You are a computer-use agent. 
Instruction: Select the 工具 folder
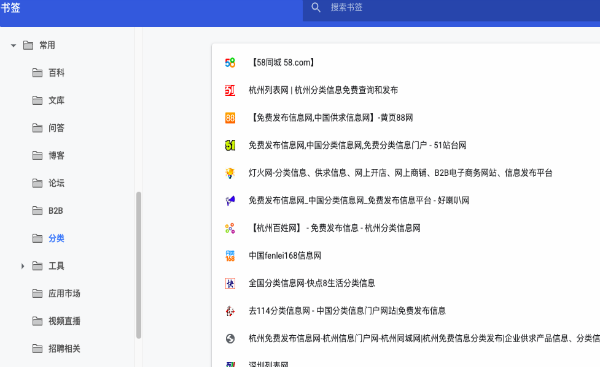tap(56, 266)
